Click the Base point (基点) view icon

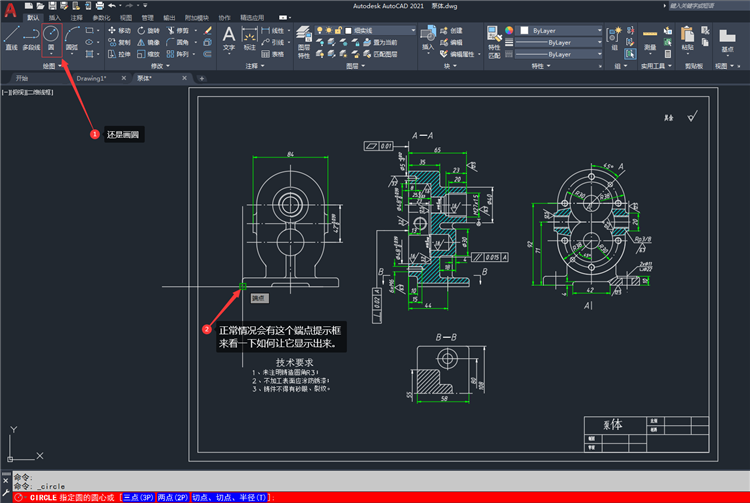point(727,41)
